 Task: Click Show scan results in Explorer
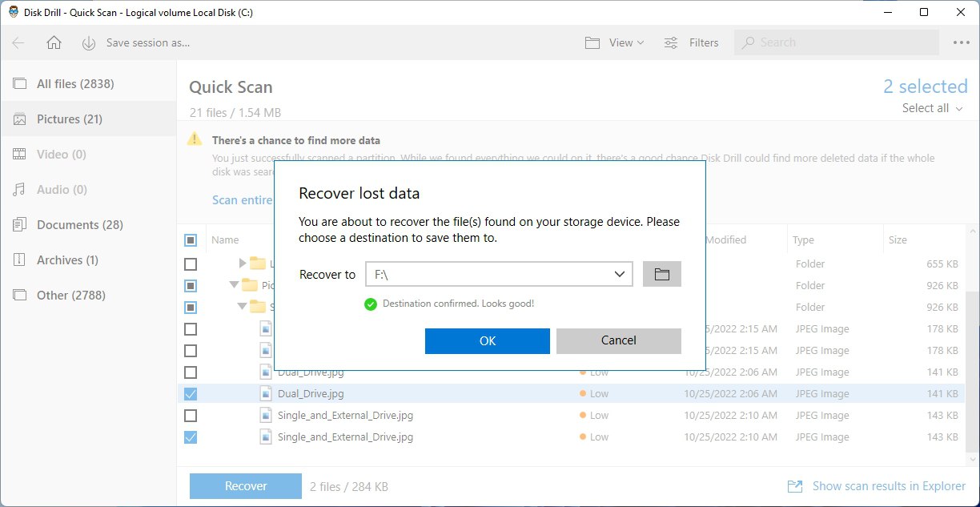[x=889, y=486]
